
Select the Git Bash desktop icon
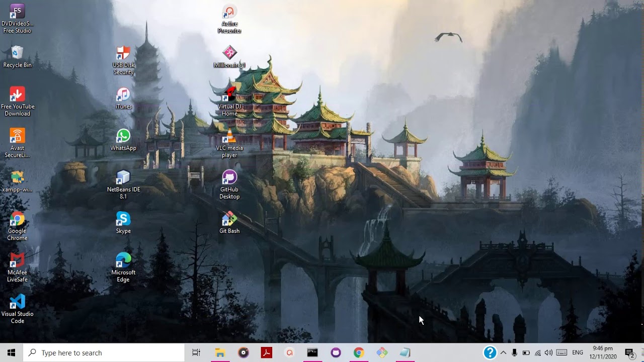click(229, 223)
